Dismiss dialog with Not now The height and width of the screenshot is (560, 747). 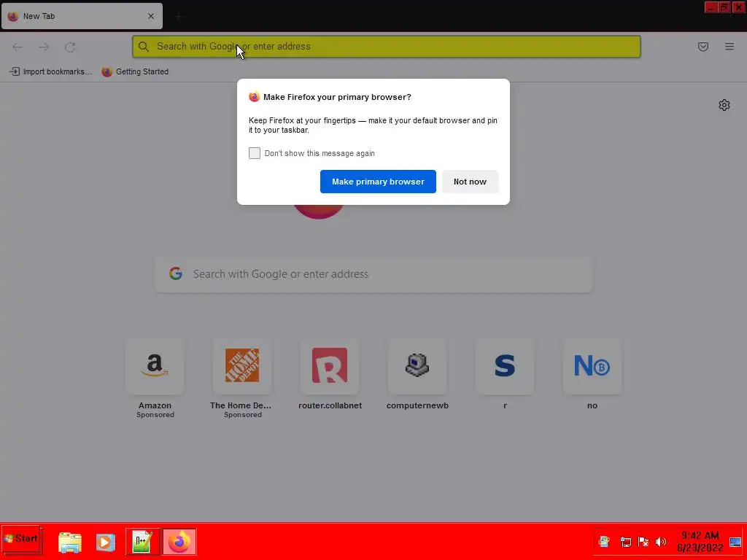(470, 182)
